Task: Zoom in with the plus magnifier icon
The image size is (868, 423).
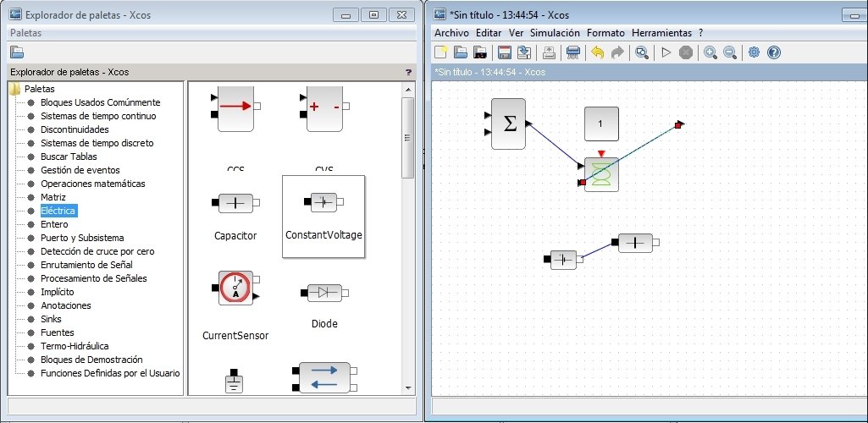Action: (x=710, y=52)
